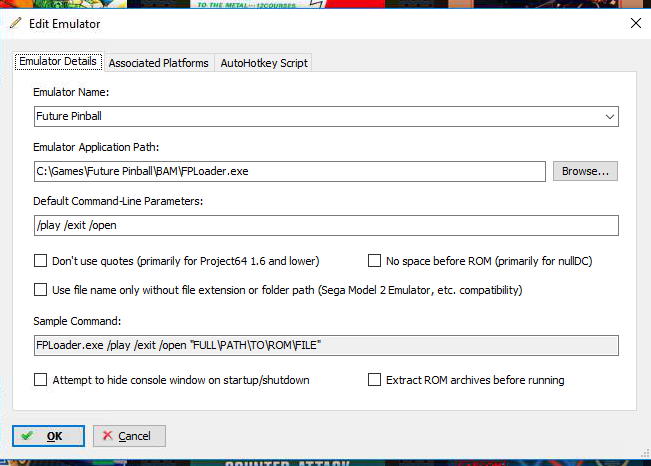Click the Emulator Name field showing Future Pinball
The height and width of the screenshot is (466, 651).
tap(326, 116)
